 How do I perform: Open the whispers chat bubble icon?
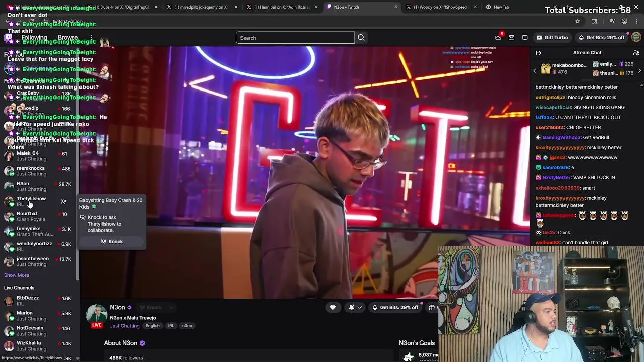pyautogui.click(x=525, y=38)
